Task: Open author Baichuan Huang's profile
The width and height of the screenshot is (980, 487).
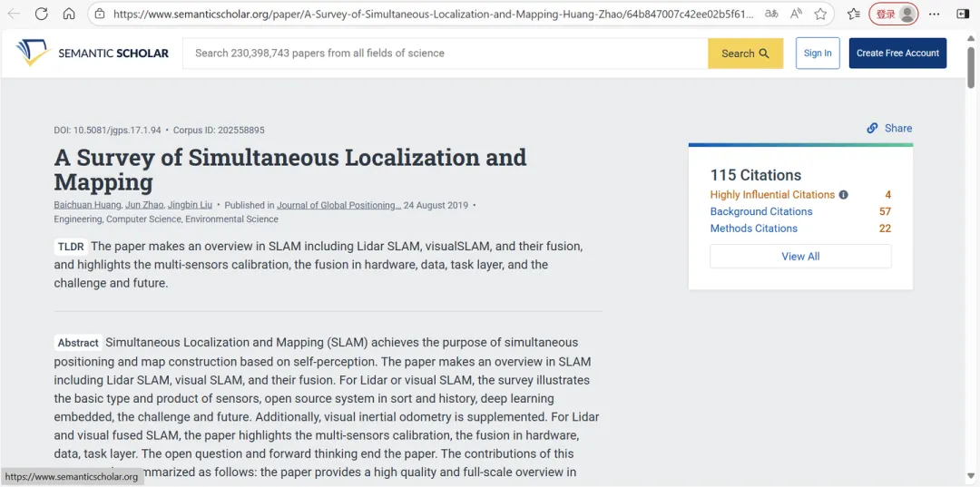Action: pyautogui.click(x=87, y=205)
